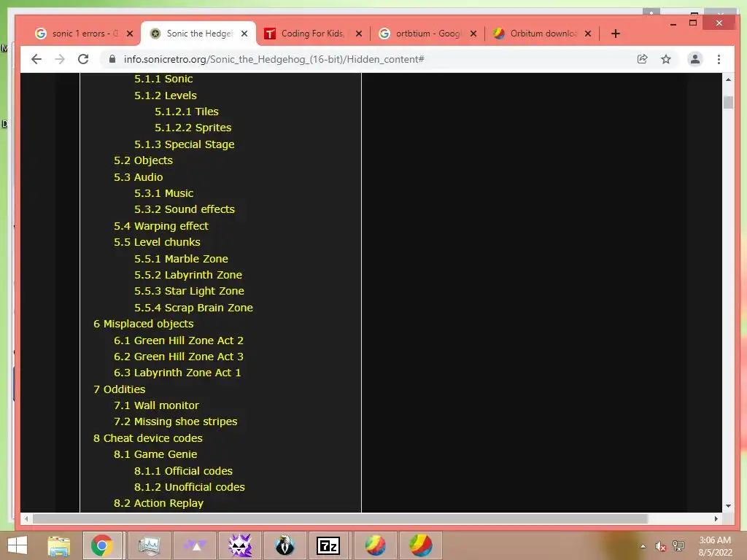Click the network tray icon
747x560 pixels.
tap(678, 546)
